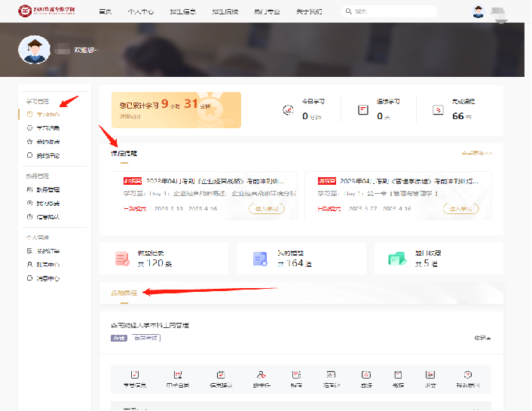Open 信息确认 in the left sidebar
The image size is (532, 411).
coord(47,216)
